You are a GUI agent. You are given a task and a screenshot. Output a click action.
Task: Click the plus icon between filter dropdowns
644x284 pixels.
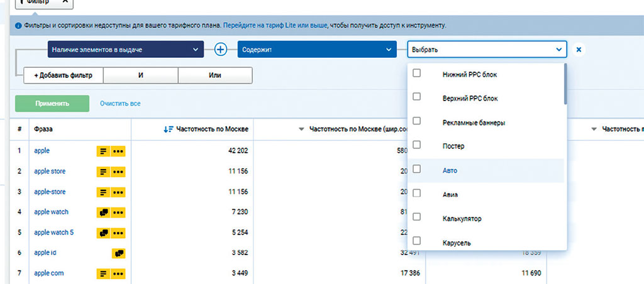click(221, 50)
